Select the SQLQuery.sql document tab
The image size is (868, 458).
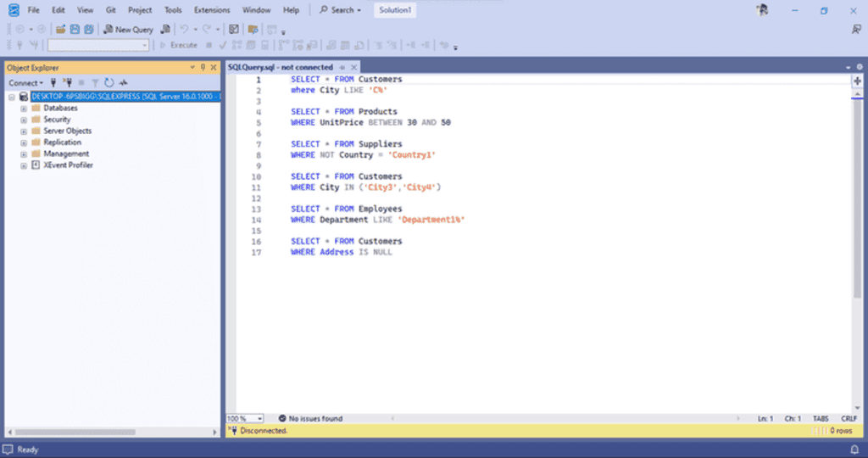280,67
